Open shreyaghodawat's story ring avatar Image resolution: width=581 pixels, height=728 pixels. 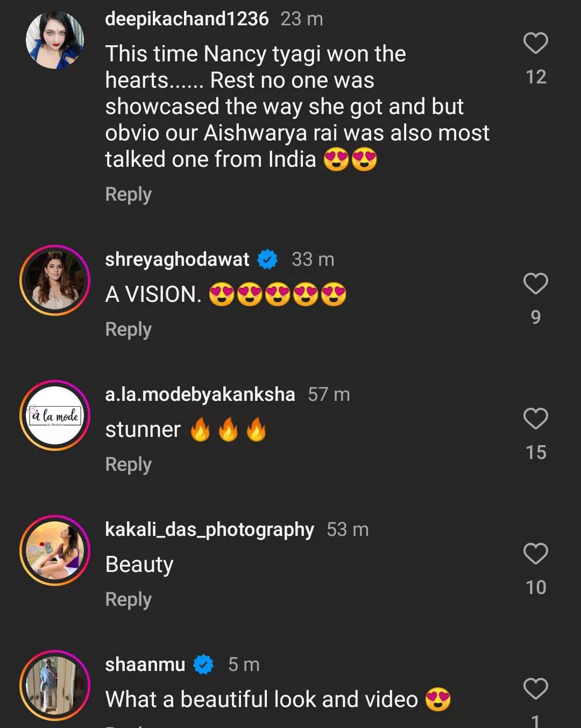tap(55, 280)
